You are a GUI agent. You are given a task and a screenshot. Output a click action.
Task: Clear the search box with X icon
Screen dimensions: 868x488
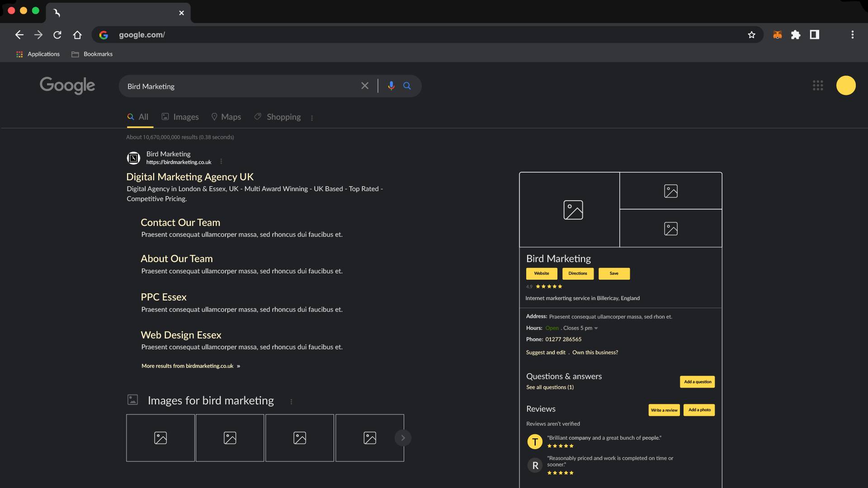tap(365, 86)
